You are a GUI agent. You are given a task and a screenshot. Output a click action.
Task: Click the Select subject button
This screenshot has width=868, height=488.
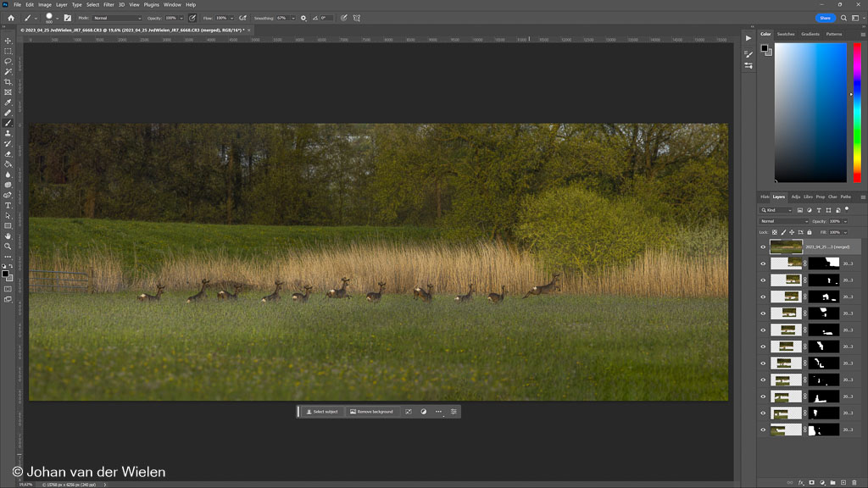[321, 412]
